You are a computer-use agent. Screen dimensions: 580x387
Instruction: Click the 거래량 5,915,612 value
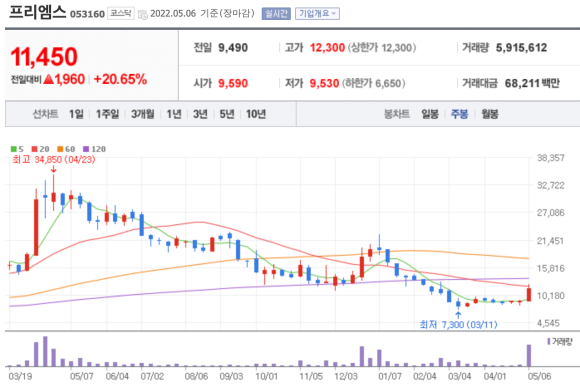[521, 48]
